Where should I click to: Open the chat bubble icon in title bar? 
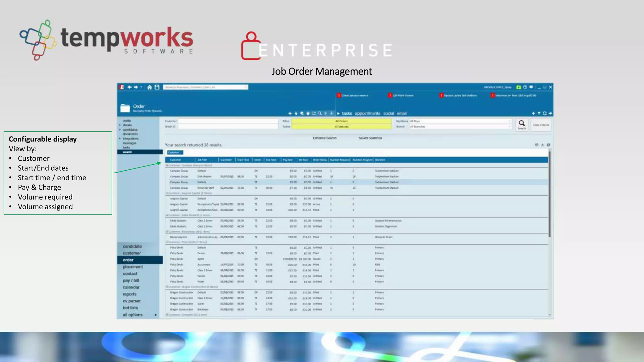point(531,87)
